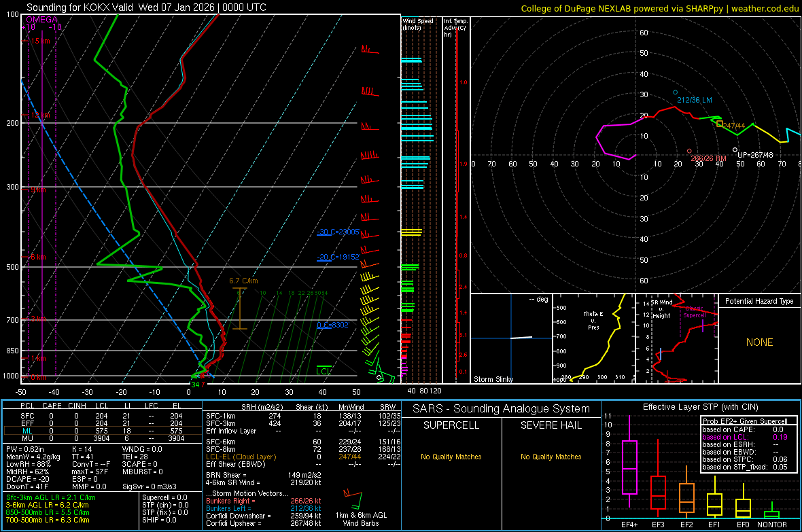Viewport: 802px width, 532px height.
Task: Click the NONE hazard type text
Action: (x=760, y=342)
